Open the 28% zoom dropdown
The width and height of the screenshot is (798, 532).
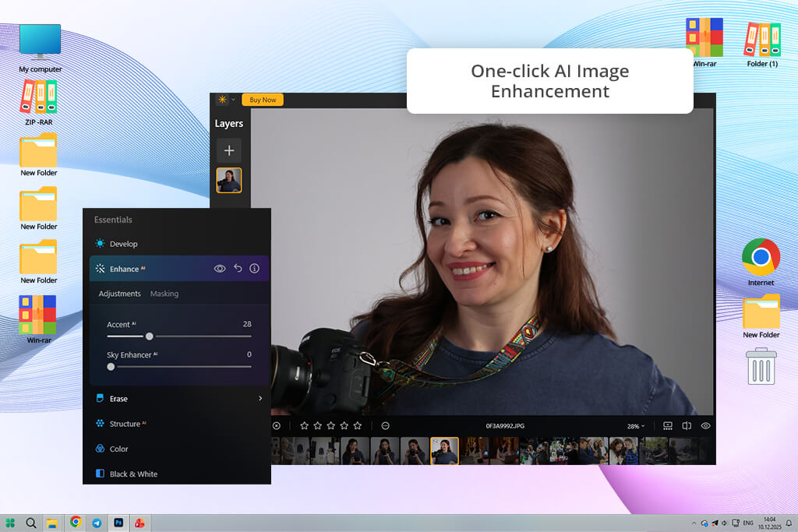636,426
